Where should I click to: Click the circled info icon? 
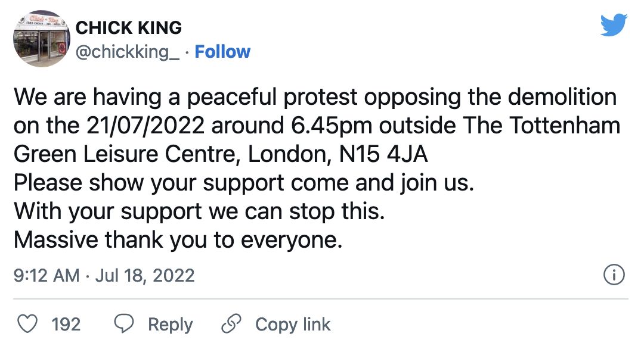[614, 275]
